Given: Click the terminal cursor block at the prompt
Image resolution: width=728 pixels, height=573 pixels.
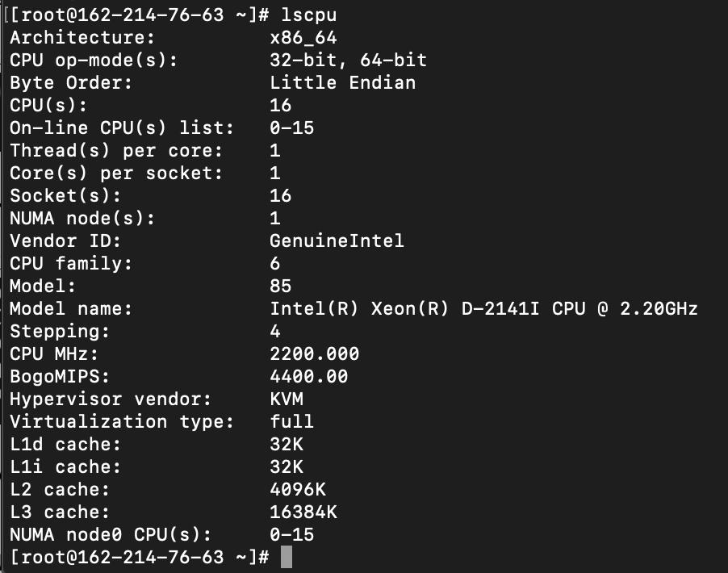Looking at the screenshot, I should click(x=286, y=558).
